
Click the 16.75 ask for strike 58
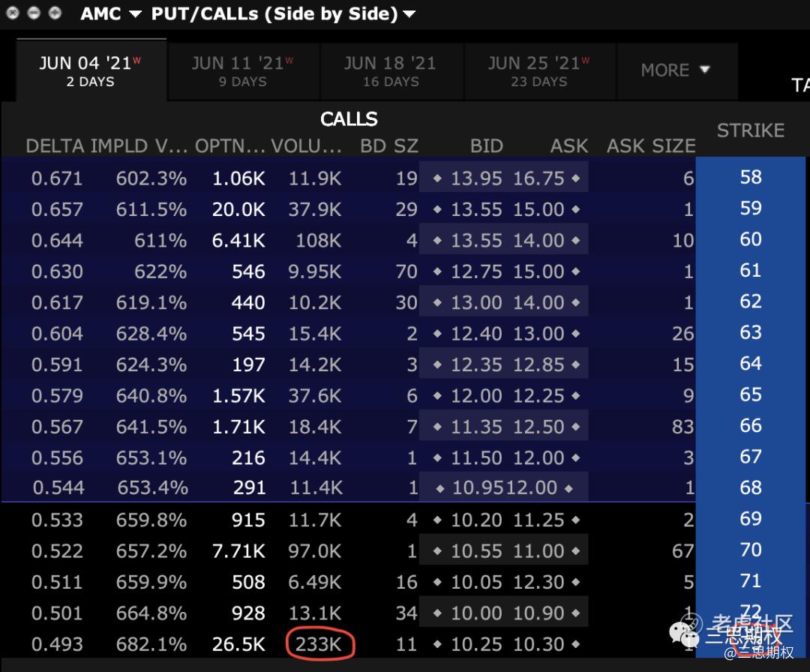tap(538, 178)
